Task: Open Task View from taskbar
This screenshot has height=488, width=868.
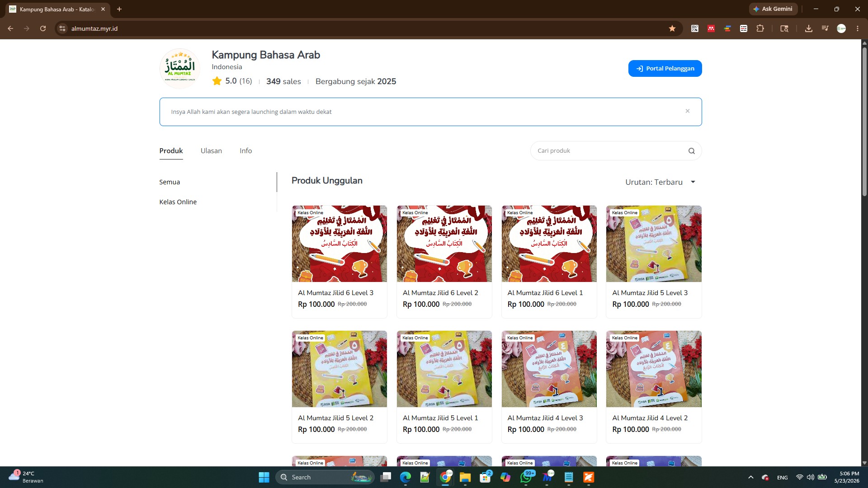Action: point(386,477)
